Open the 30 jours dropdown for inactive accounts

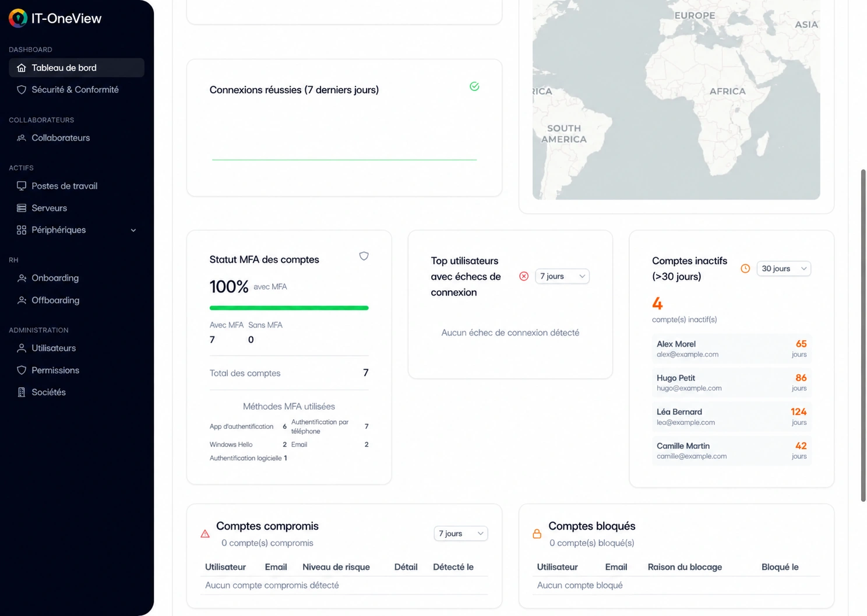[x=784, y=269]
